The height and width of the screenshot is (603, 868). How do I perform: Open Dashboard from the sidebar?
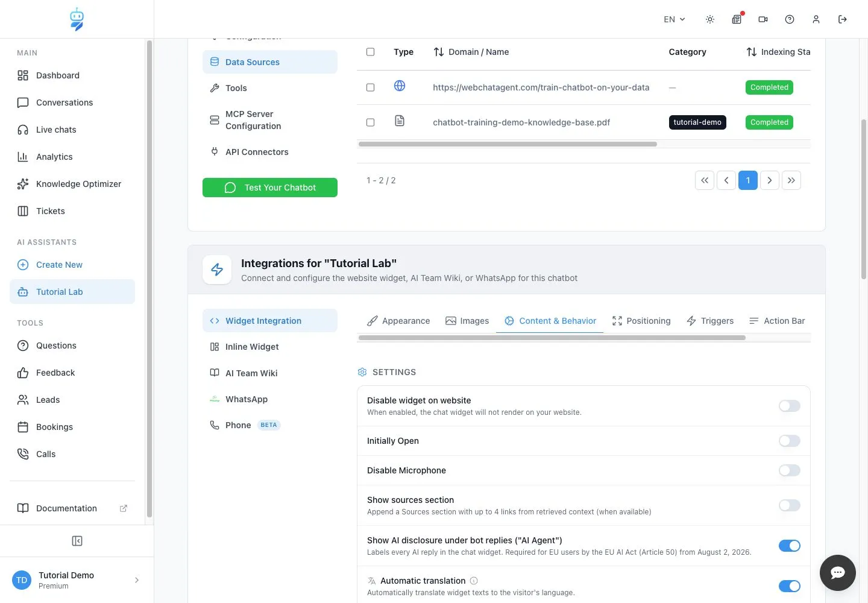tap(72, 75)
